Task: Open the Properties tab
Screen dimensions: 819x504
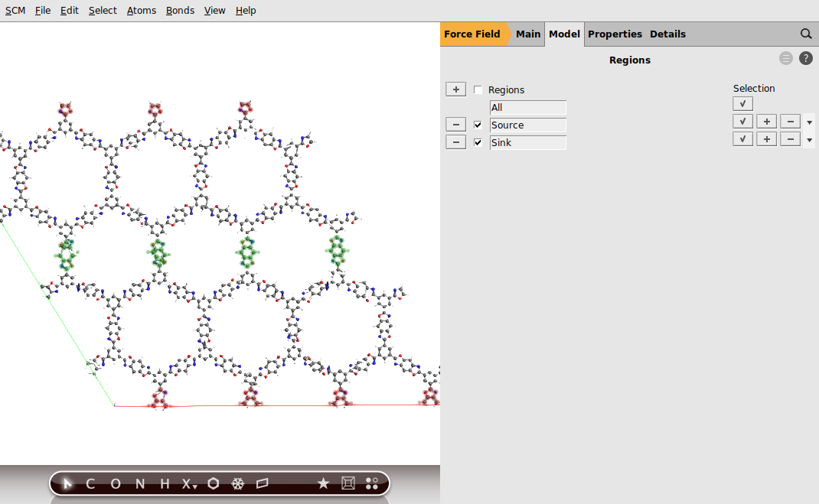Action: coord(615,34)
